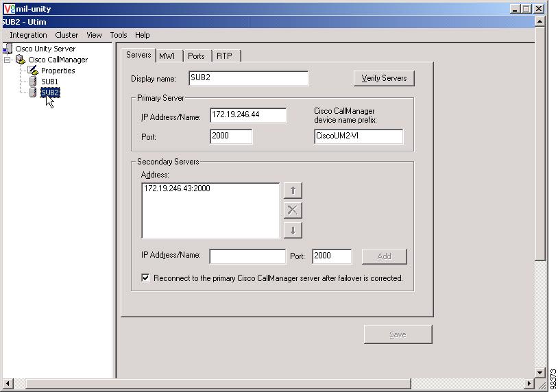Open the View menu
The width and height of the screenshot is (558, 392).
[94, 35]
